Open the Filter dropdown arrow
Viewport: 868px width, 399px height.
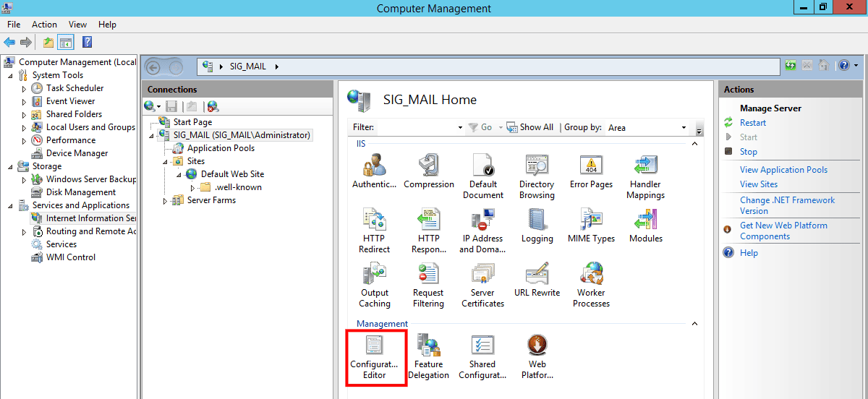coord(460,127)
